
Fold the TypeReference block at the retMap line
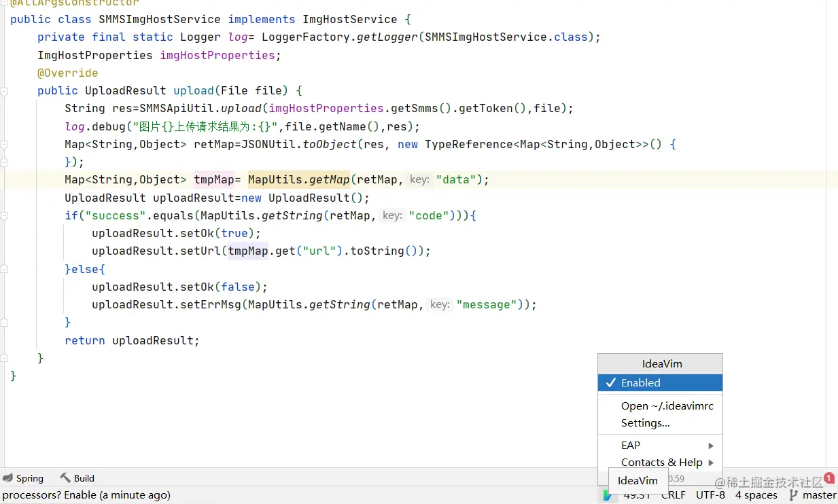pyautogui.click(x=4, y=145)
